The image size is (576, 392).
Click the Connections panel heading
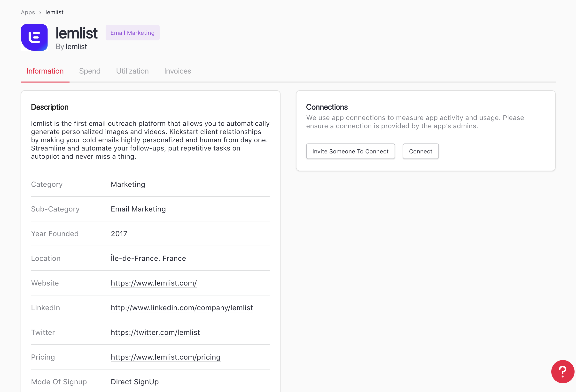pos(327,107)
